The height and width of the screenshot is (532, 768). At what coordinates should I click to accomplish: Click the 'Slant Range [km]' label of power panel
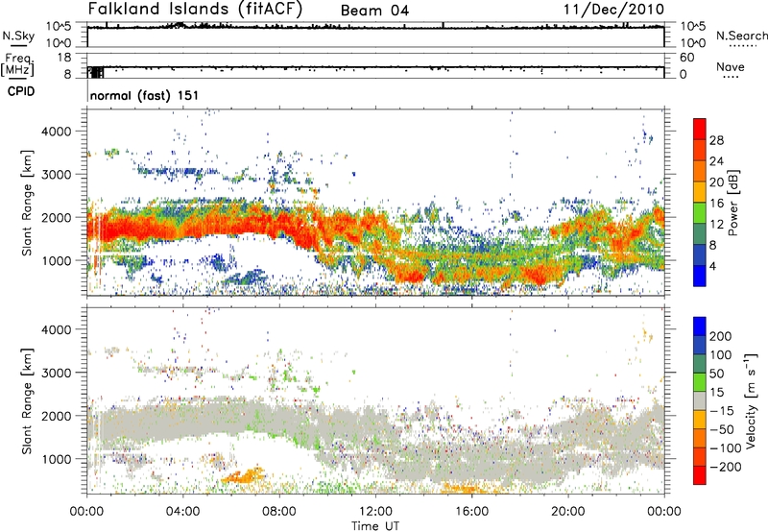pyautogui.click(x=27, y=203)
